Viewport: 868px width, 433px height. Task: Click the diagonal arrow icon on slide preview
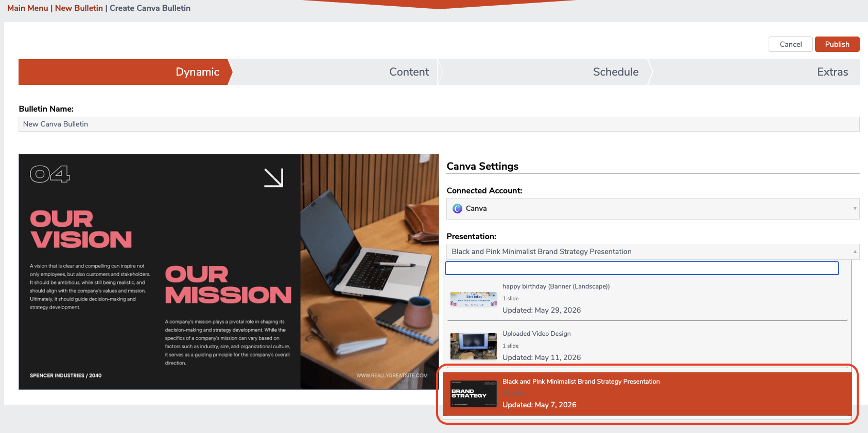274,178
